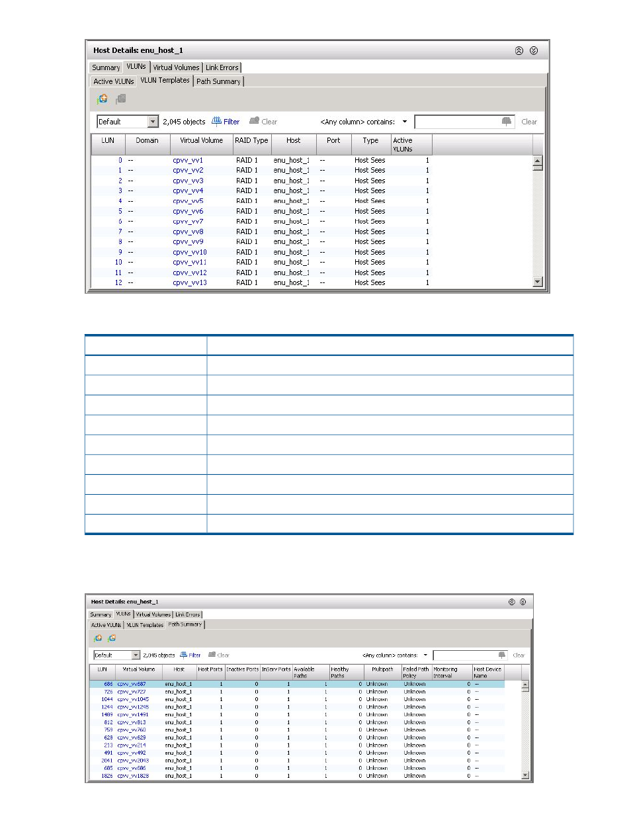Open the cpvv_vv13 virtual volume link
This screenshot has height=840, width=631.
coord(190,282)
